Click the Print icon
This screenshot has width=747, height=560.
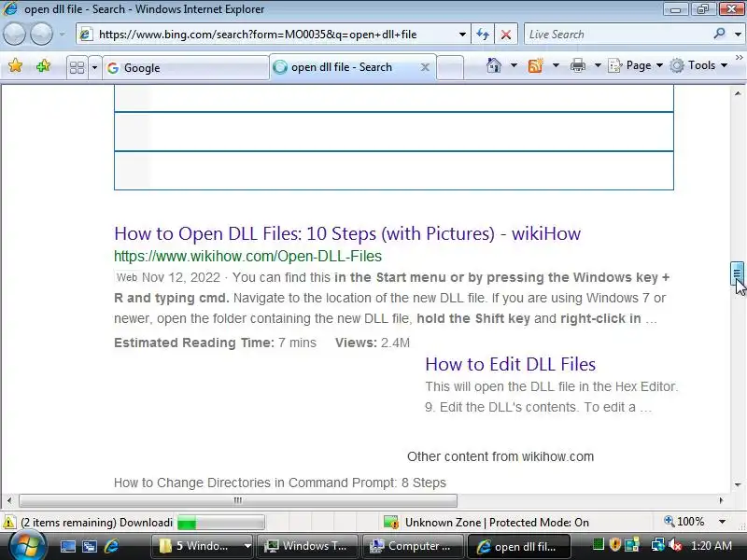click(578, 65)
